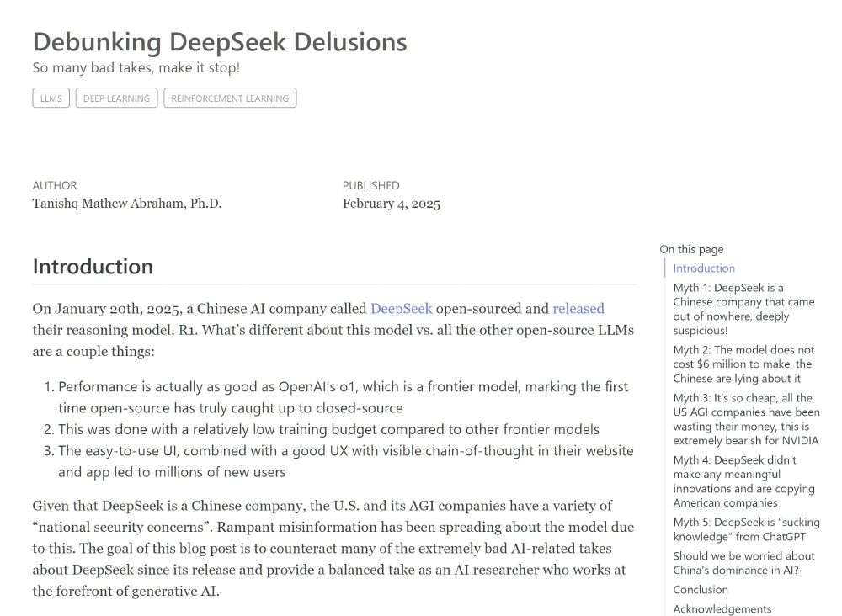Jump to Myth 4 about meaningful innovations
Viewport: 842px width, 616px height.
coord(743,481)
